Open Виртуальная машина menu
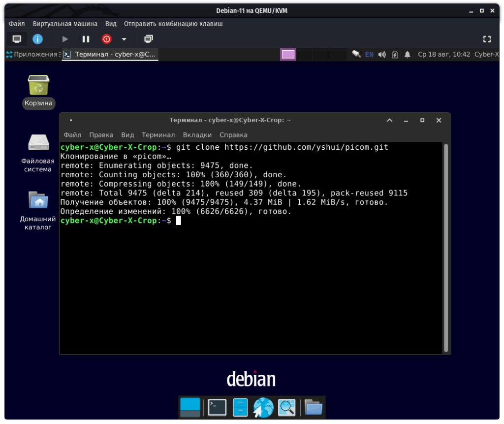 (65, 24)
